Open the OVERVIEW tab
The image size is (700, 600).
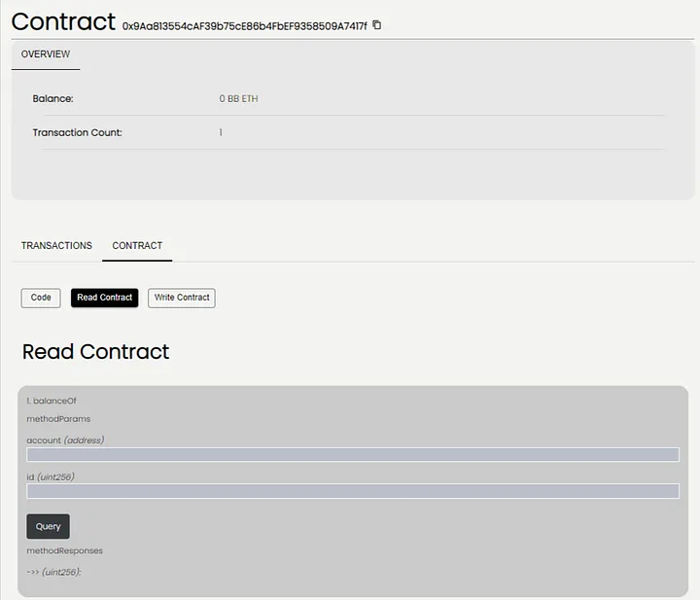tap(46, 54)
